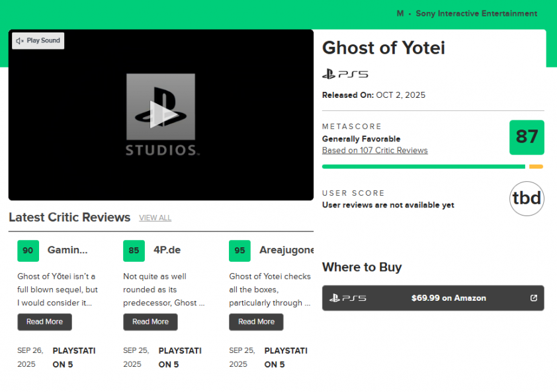Open external link icon on Amazon row
Screen dimensions: 557x392
click(534, 298)
